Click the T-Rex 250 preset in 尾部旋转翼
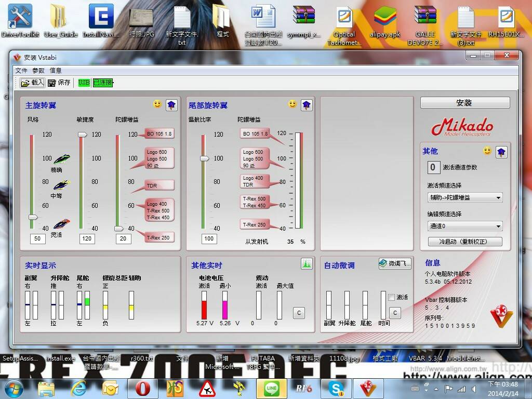The height and width of the screenshot is (399, 532). coord(255,224)
